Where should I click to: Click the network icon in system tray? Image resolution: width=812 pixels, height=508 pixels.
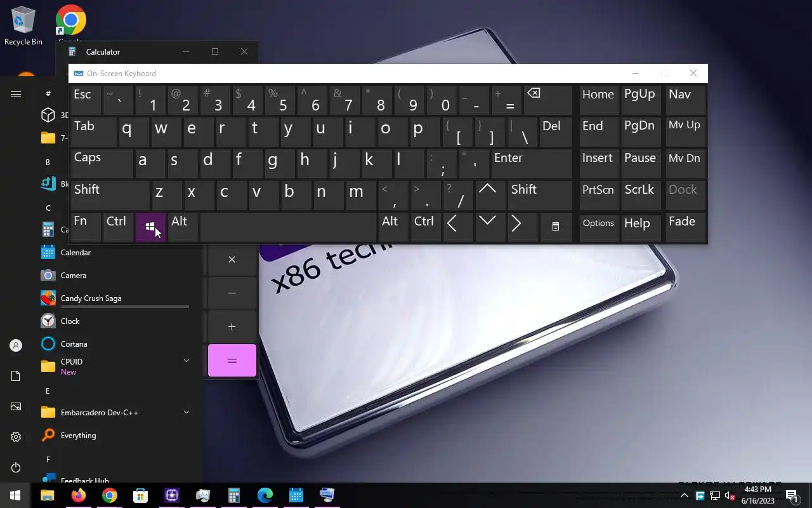coord(715,495)
